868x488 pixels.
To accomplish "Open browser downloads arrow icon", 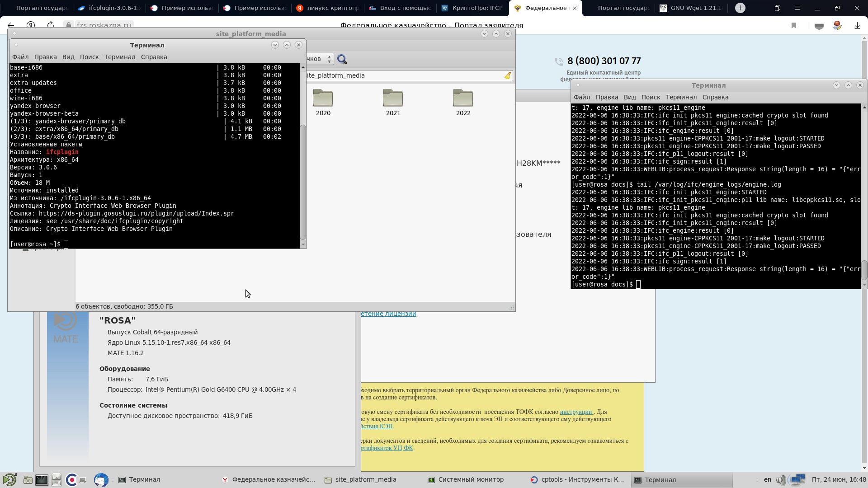I will coord(857,26).
